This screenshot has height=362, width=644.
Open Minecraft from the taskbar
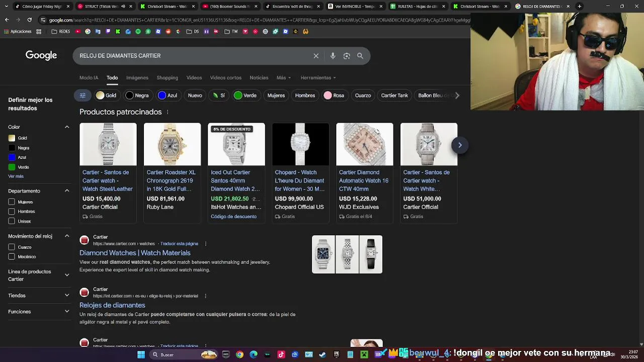tap(364, 354)
